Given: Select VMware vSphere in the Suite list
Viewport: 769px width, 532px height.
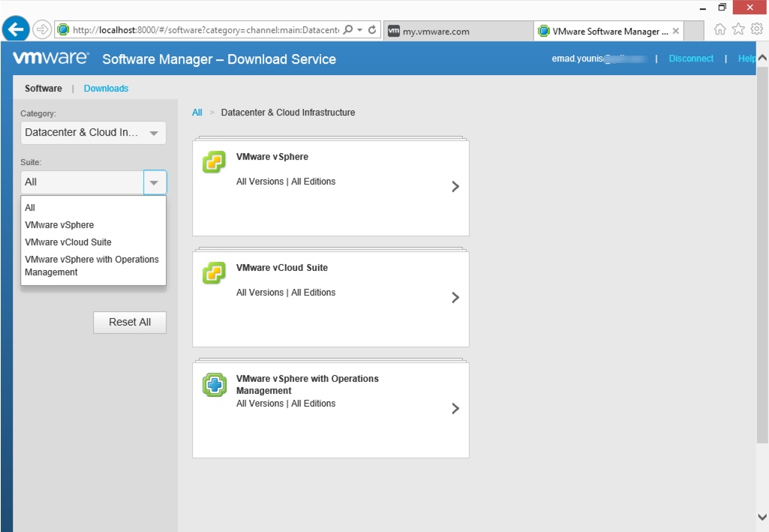Looking at the screenshot, I should 59,225.
